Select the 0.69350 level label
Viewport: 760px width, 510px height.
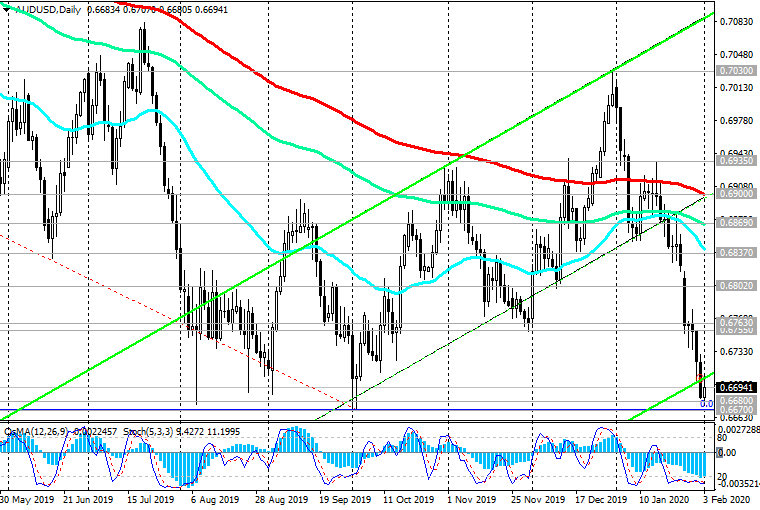(736, 160)
